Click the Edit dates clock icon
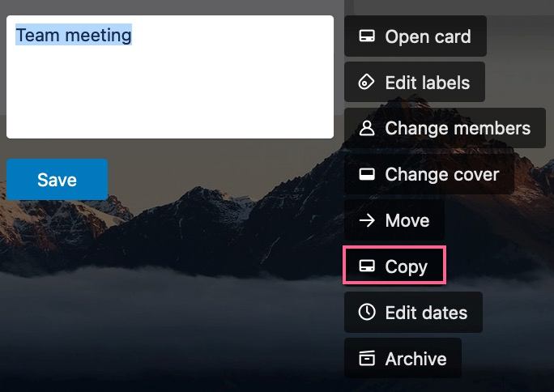Screen dimensions: 554x392 [x=367, y=312]
